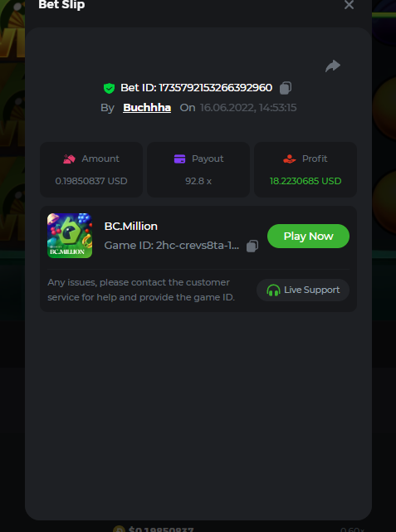
Task: Open the Buchhha user profile link
Action: point(147,108)
